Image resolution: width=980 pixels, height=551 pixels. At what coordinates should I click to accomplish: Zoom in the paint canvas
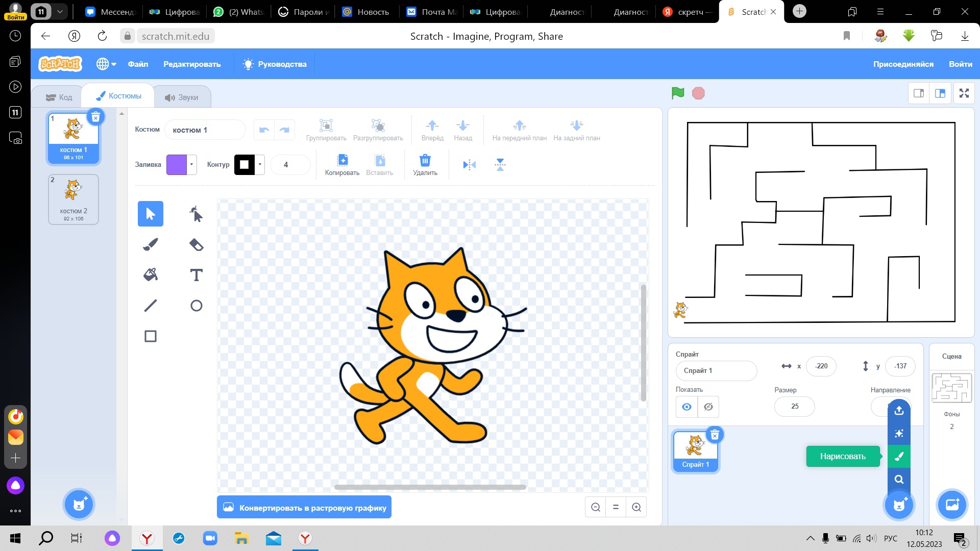636,507
